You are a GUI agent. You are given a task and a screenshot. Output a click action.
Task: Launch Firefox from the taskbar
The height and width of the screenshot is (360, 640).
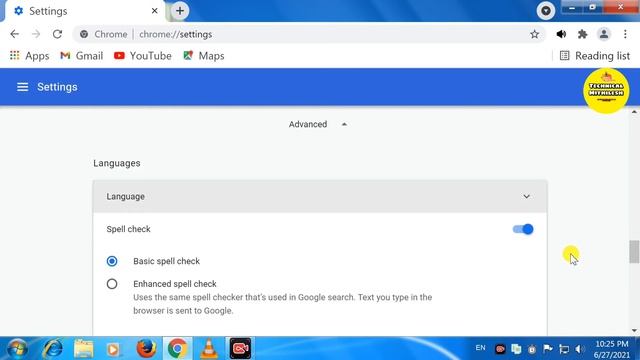(146, 349)
